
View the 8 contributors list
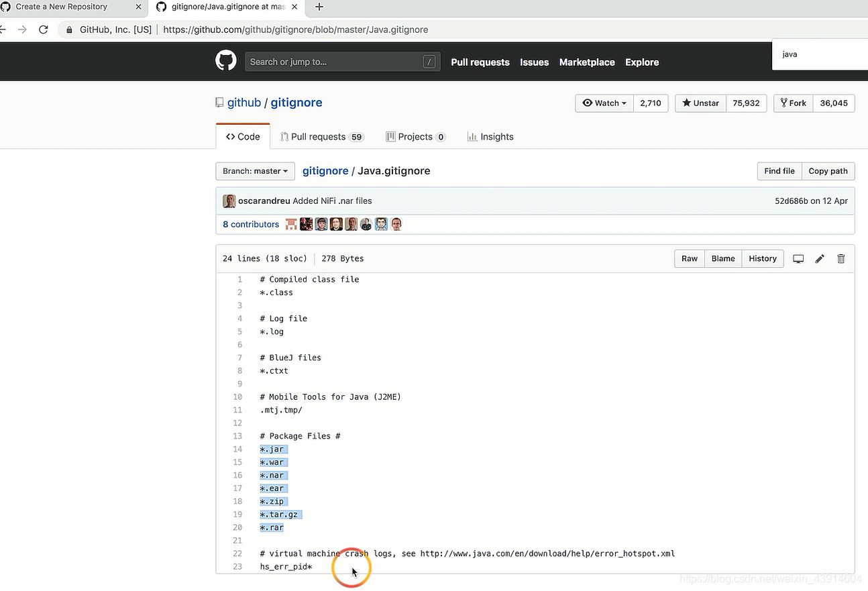[x=251, y=225]
